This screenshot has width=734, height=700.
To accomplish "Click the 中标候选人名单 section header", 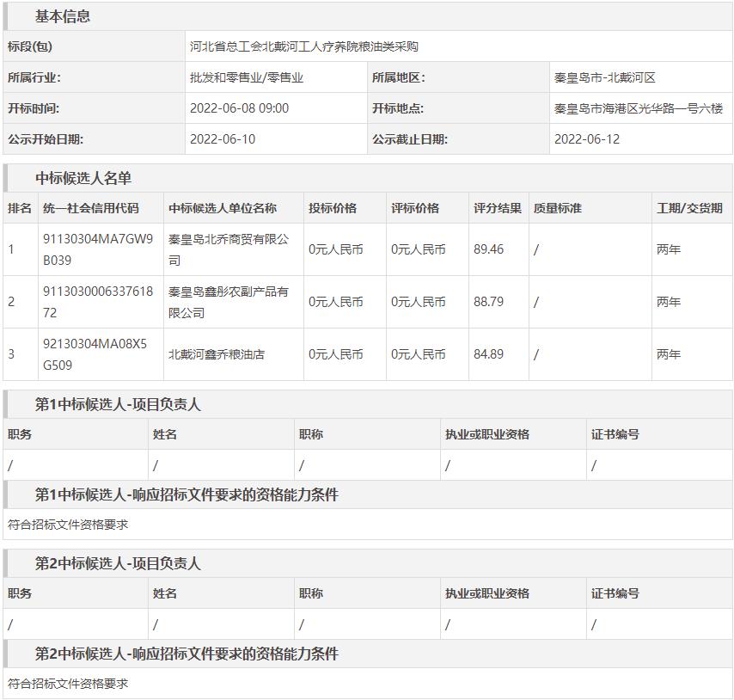I will [83, 178].
